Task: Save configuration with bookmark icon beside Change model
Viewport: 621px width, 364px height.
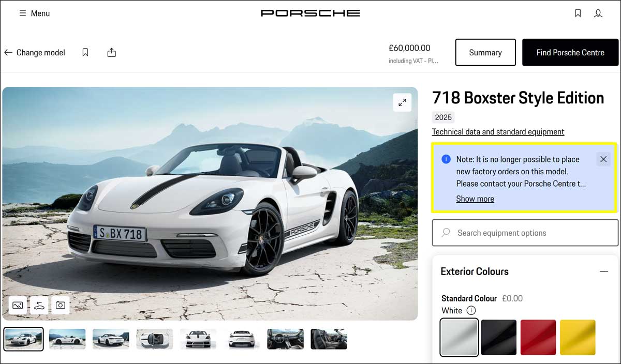Action: coord(85,52)
